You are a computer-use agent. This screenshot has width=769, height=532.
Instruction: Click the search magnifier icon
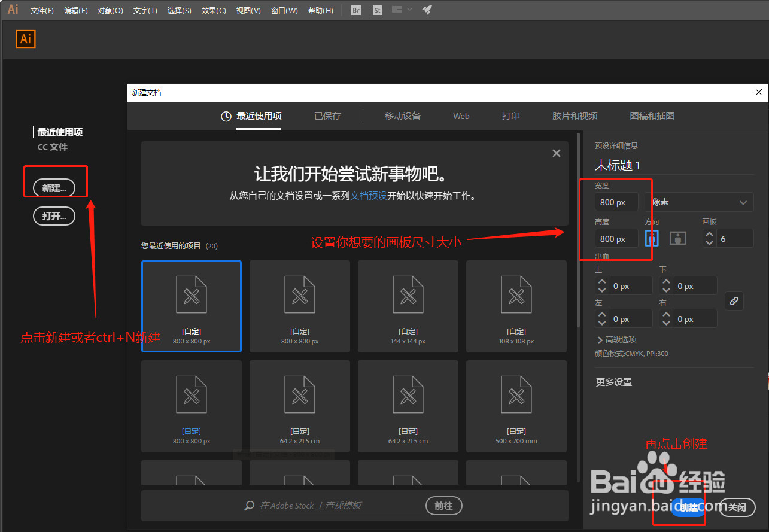pyautogui.click(x=250, y=506)
